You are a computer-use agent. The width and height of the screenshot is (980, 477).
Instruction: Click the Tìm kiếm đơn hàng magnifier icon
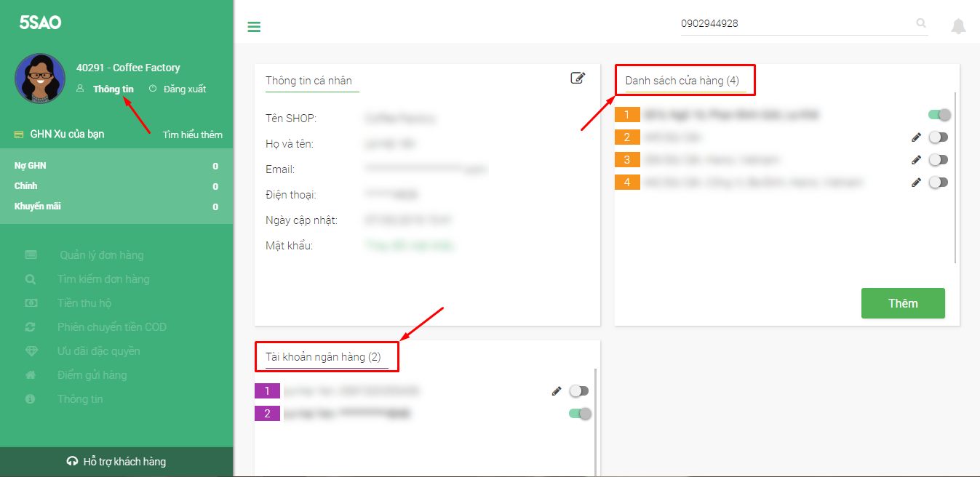coord(30,279)
